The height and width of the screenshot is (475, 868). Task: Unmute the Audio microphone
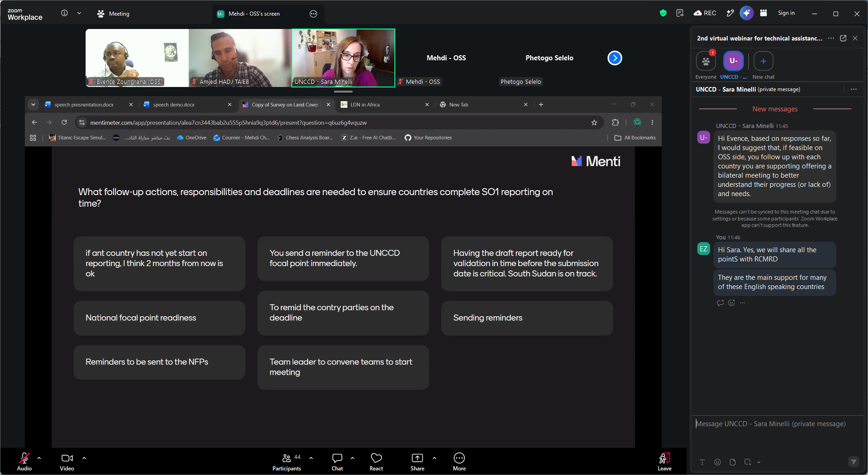pyautogui.click(x=24, y=462)
